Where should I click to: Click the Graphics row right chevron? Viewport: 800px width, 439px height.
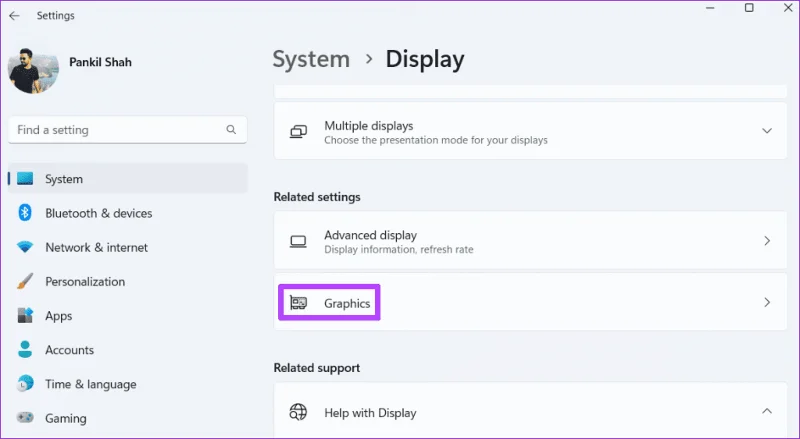(x=767, y=302)
